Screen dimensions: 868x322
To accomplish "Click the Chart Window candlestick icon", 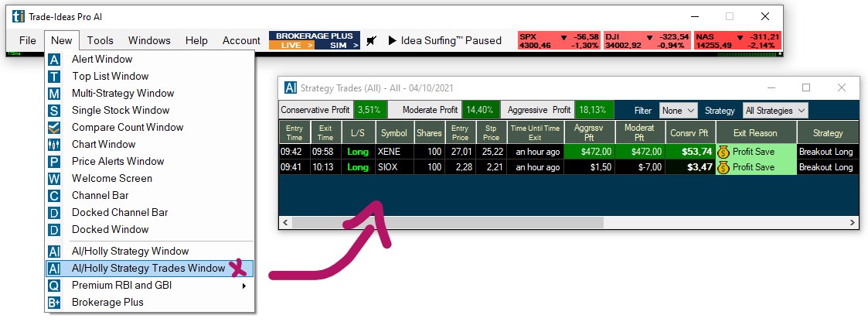I will click(54, 145).
